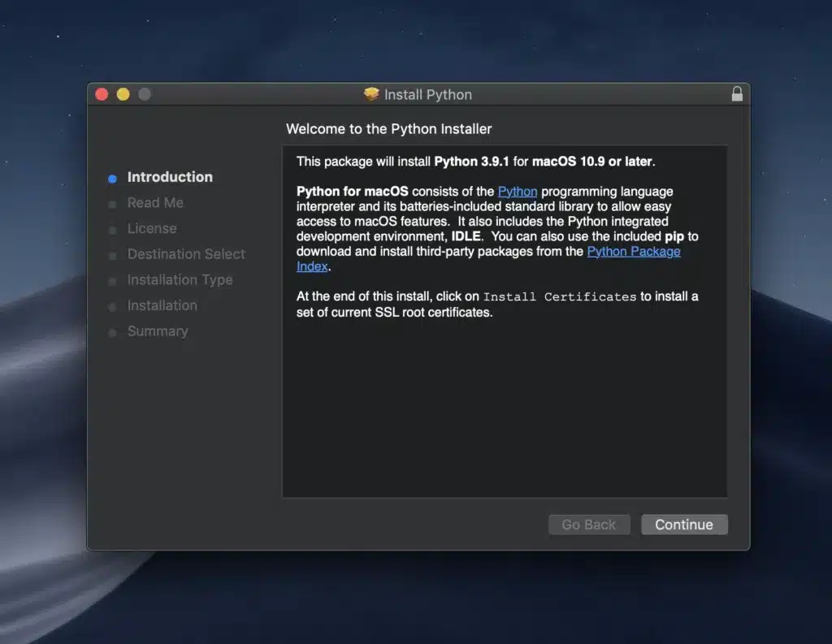Click the Summary step indicator dot
Viewport: 832px width, 644px height.
point(111,331)
